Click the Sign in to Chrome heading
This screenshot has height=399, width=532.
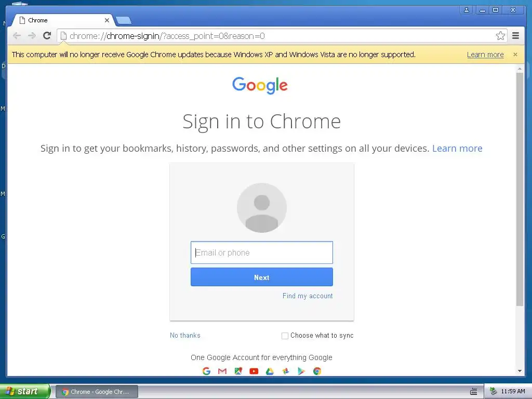[x=262, y=122]
